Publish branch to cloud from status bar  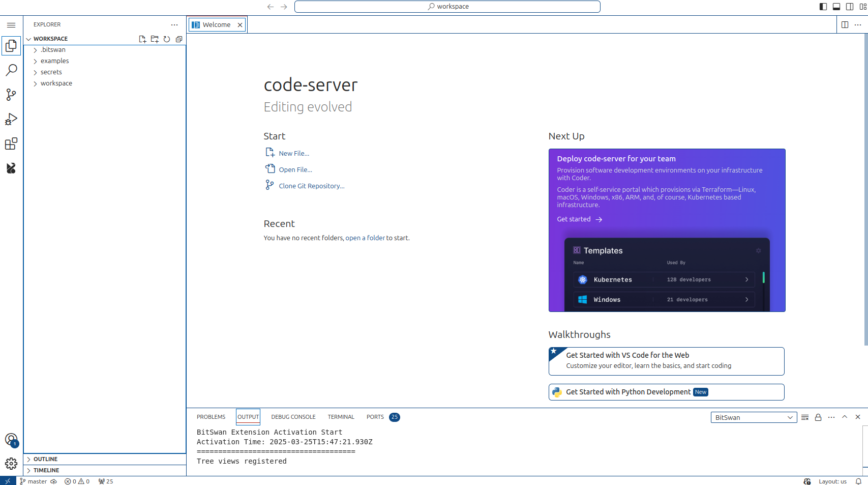point(53,481)
